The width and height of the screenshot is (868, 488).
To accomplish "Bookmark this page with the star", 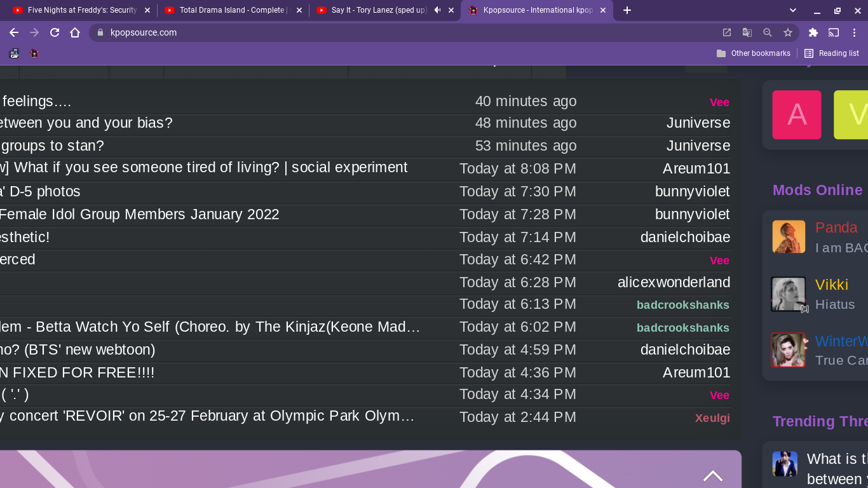I will (x=788, y=32).
